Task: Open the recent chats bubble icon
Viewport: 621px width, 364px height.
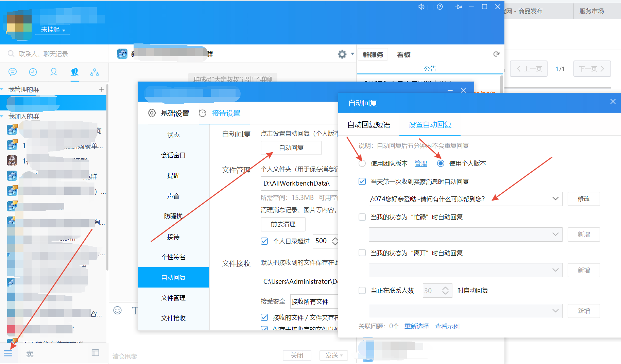Action: click(12, 72)
